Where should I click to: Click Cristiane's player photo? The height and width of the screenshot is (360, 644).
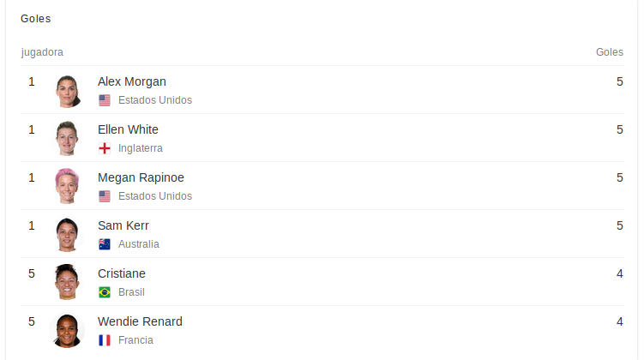[68, 282]
